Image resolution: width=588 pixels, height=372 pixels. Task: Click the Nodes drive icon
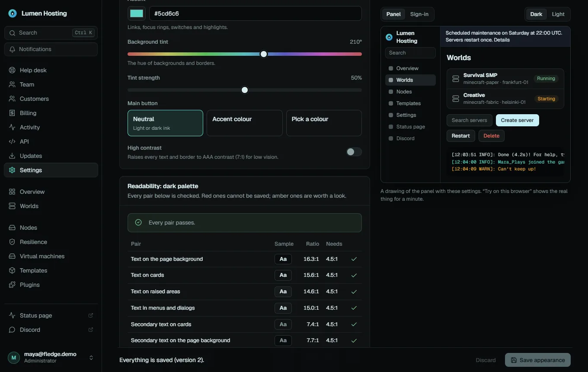(x=12, y=228)
